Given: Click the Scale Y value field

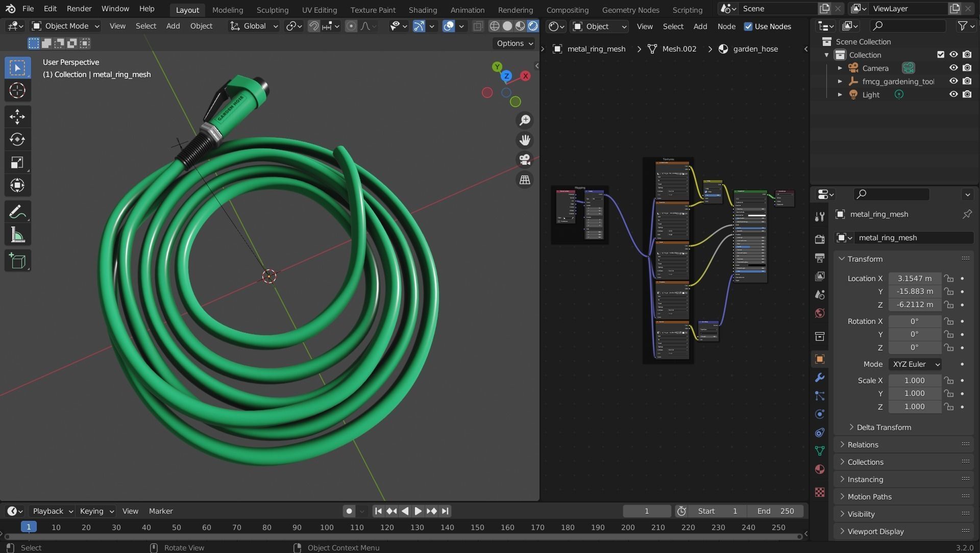Looking at the screenshot, I should pyautogui.click(x=915, y=394).
